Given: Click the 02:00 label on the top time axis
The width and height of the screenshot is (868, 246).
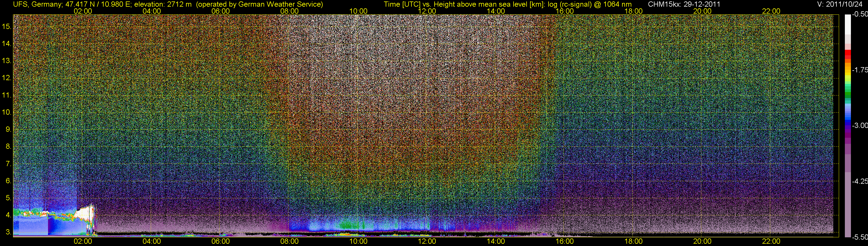Looking at the screenshot, I should click(82, 11).
